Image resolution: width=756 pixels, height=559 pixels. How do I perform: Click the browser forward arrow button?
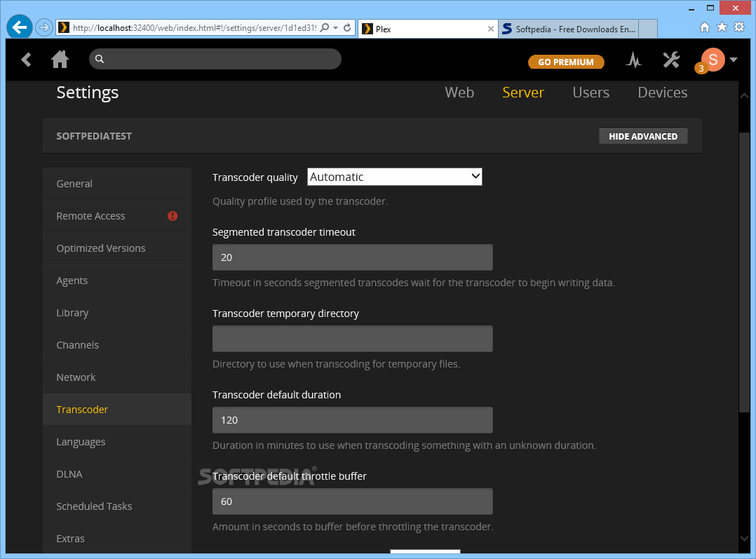(44, 27)
